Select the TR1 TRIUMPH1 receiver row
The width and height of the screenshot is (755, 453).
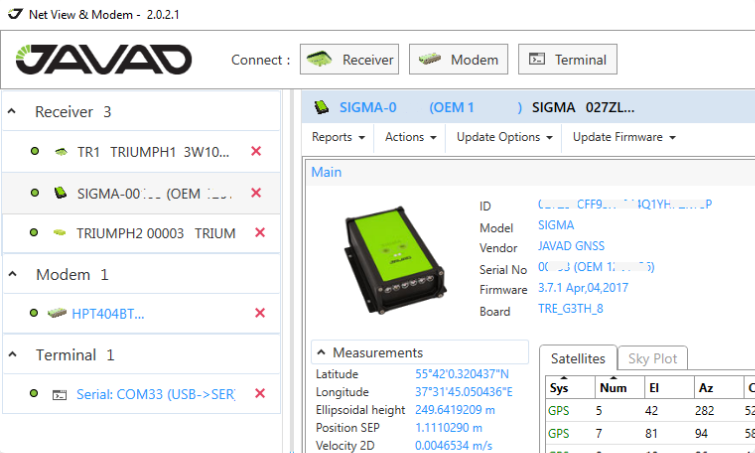coord(141,152)
